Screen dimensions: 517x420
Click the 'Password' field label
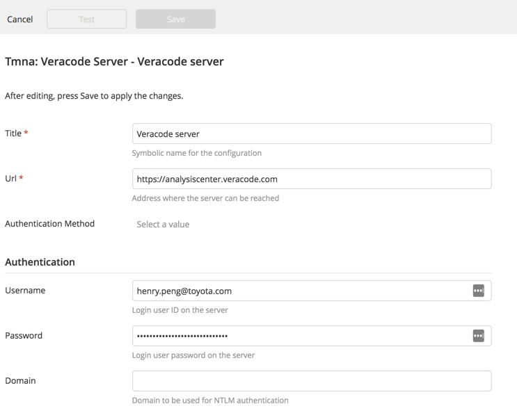[x=24, y=335]
